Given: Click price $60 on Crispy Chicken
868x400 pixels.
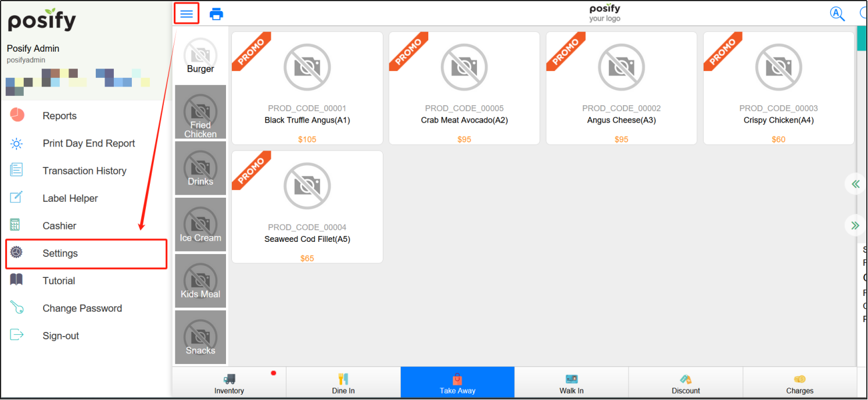Looking at the screenshot, I should tap(779, 139).
